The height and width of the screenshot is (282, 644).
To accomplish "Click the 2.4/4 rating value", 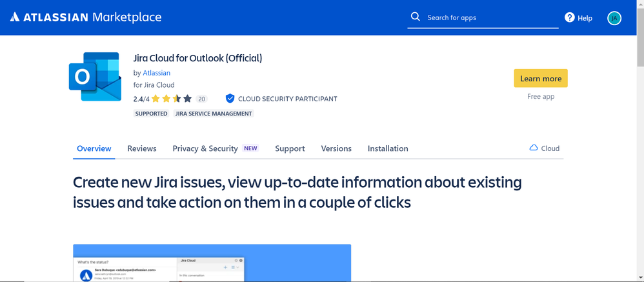I will (141, 99).
